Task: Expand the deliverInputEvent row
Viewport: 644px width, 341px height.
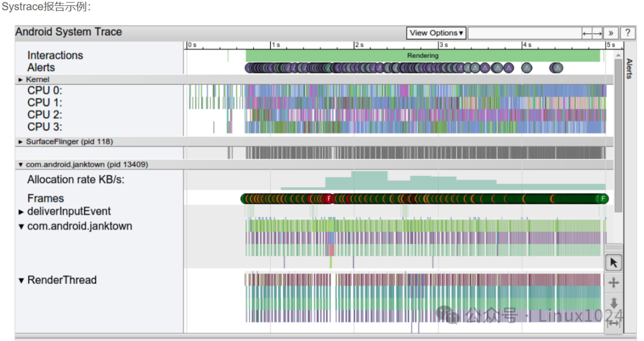Action: pyautogui.click(x=21, y=212)
